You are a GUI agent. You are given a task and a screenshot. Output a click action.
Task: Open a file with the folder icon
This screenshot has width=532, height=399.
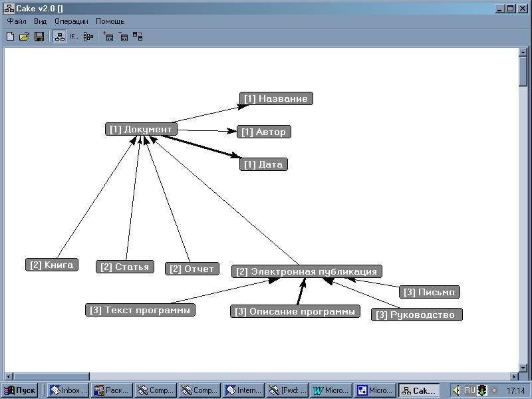(24, 37)
